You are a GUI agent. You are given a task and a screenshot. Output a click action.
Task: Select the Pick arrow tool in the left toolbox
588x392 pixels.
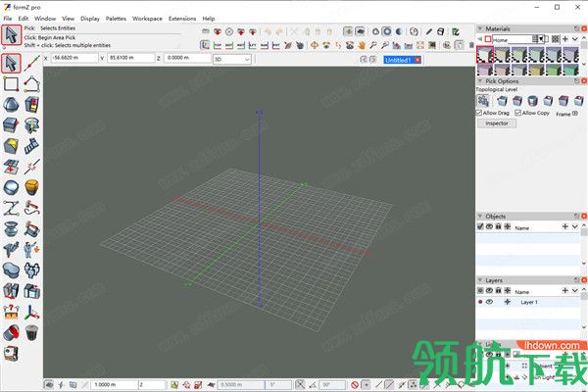(11, 63)
